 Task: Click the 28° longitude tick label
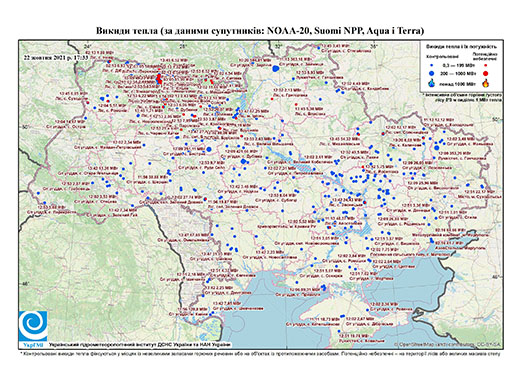point(182,46)
